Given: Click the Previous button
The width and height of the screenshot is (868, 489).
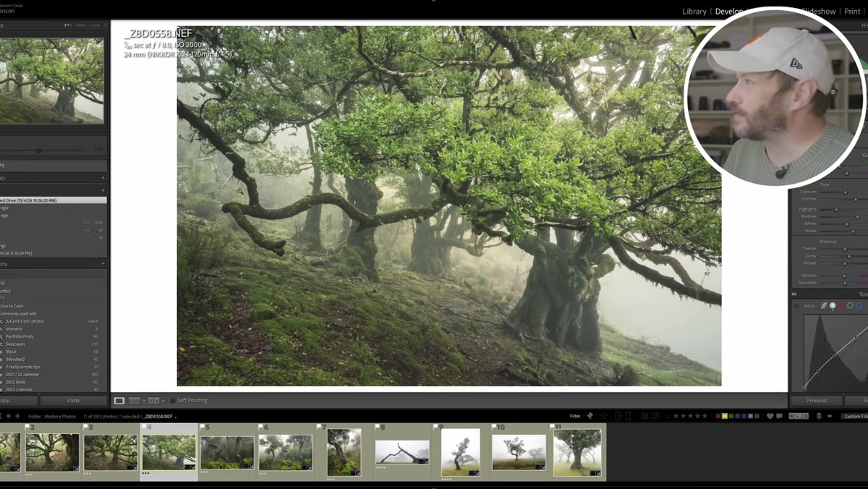Looking at the screenshot, I should 816,400.
